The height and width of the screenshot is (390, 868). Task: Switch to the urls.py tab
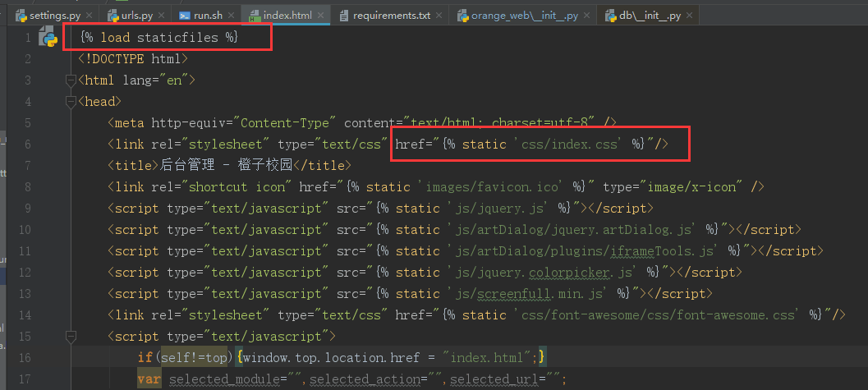point(136,16)
